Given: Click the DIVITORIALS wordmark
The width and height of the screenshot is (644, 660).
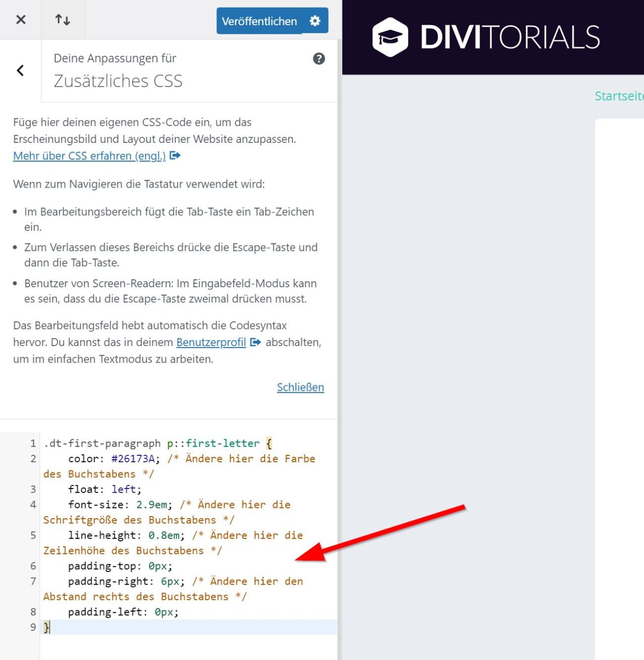Looking at the screenshot, I should tap(510, 37).
